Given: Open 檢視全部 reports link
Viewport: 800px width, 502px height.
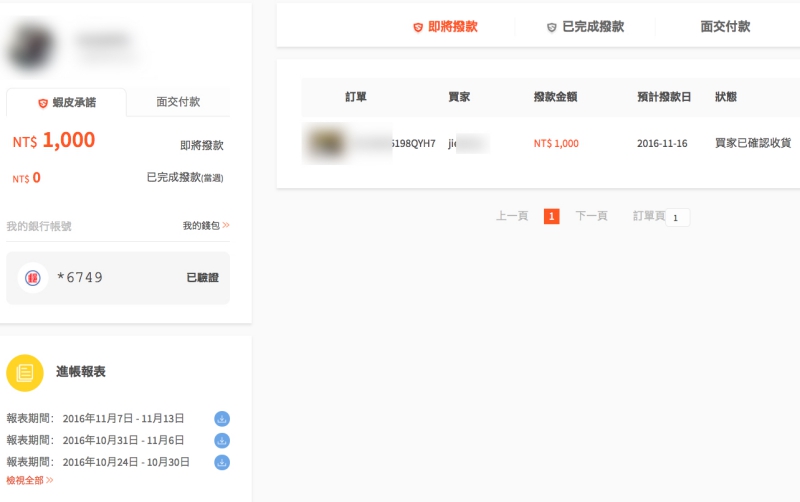Looking at the screenshot, I should (x=30, y=480).
